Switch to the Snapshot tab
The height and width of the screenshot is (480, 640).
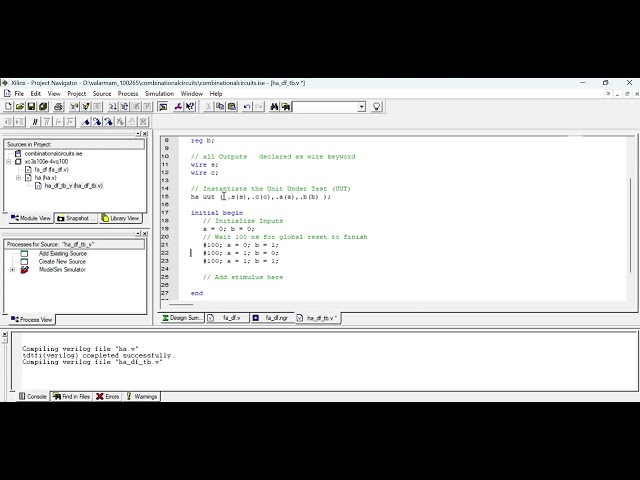tap(76, 218)
